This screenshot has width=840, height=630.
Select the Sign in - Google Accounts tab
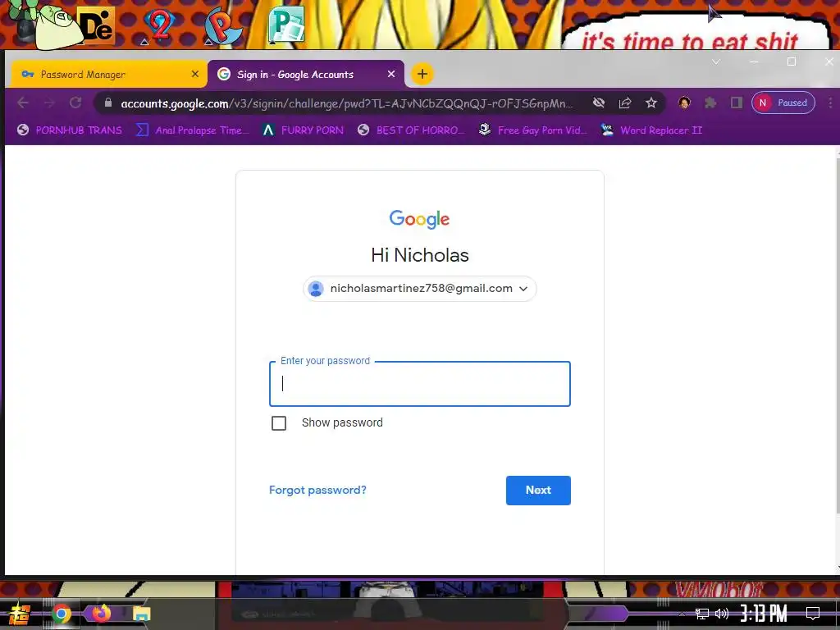click(x=305, y=74)
